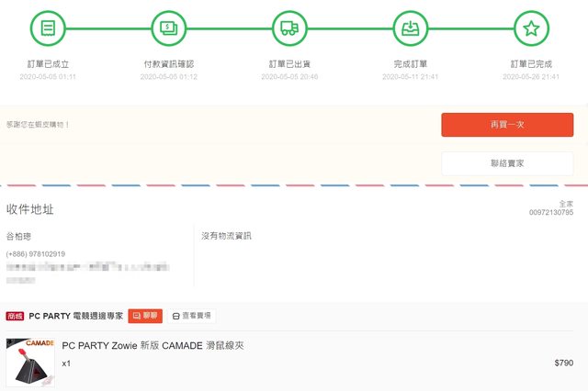Open the CAMADE product thumbnail image

click(30, 363)
